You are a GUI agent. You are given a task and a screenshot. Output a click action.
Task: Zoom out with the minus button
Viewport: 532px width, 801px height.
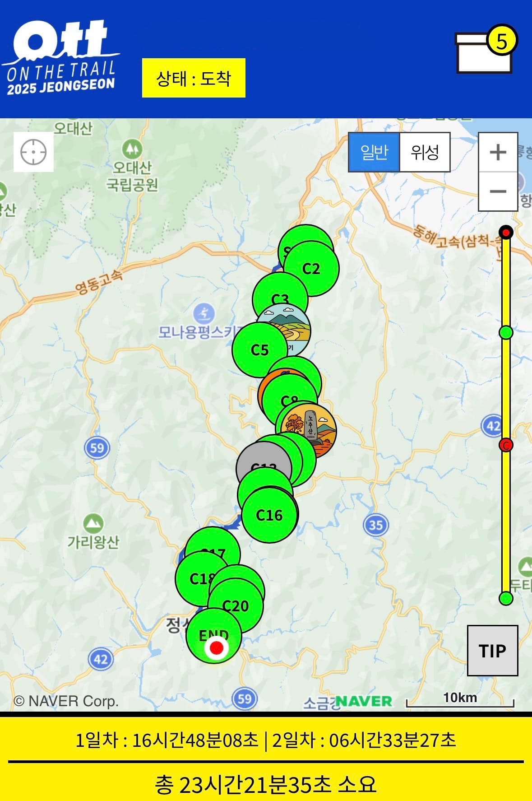(x=498, y=191)
